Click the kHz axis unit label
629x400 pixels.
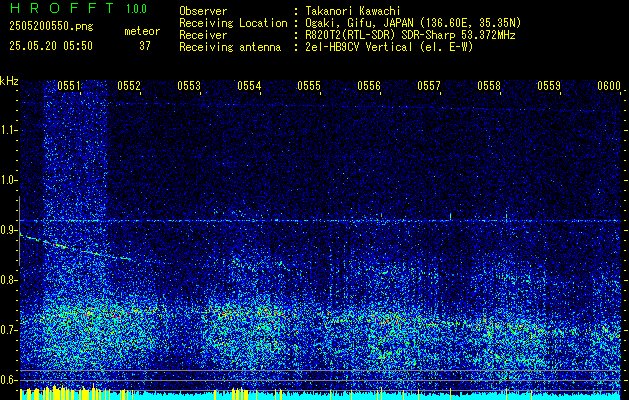(x=9, y=81)
